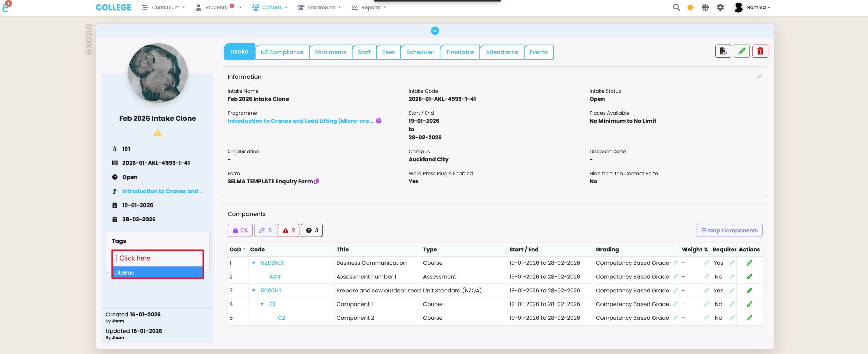Expand the blue chevron at panel top
868x354 pixels.
tap(435, 31)
